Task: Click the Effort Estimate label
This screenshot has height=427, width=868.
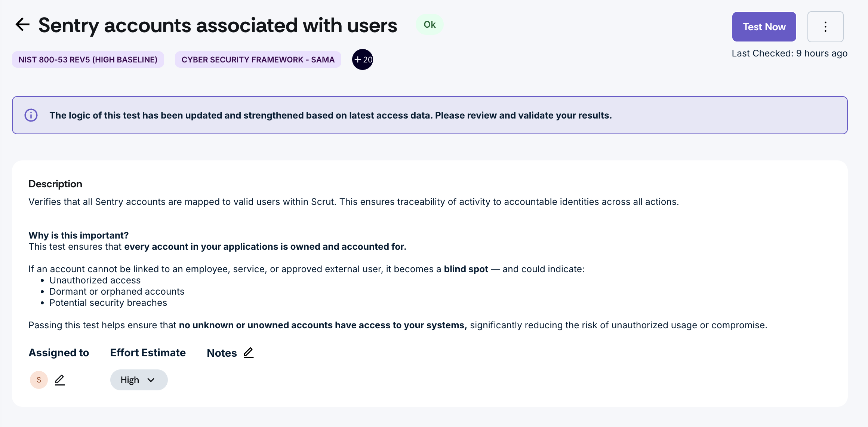Action: tap(148, 353)
